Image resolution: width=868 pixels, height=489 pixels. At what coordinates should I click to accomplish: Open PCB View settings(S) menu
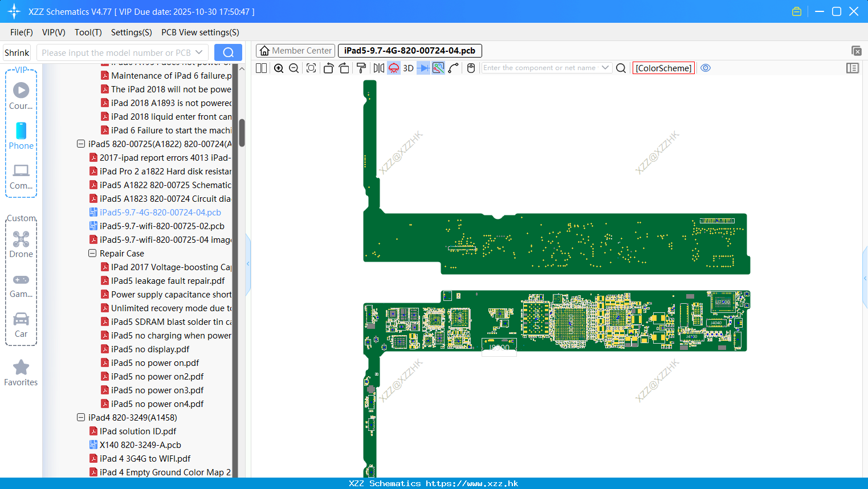(x=200, y=32)
